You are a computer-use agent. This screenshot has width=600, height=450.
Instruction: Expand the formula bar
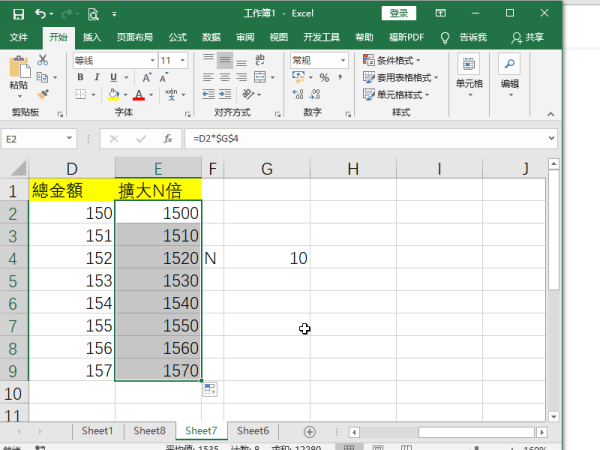point(551,138)
